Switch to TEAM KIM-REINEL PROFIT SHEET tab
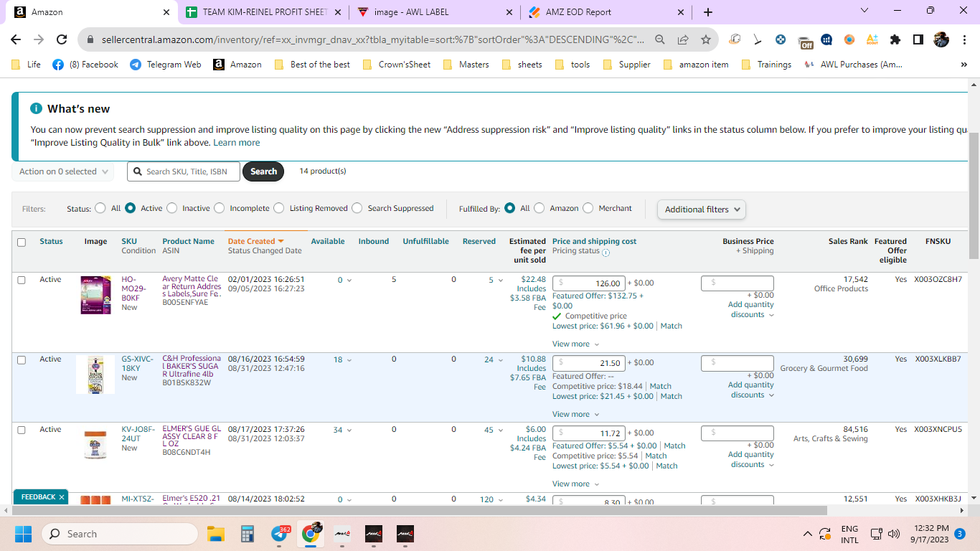Screen dimensions: 980x551 (x=264, y=12)
